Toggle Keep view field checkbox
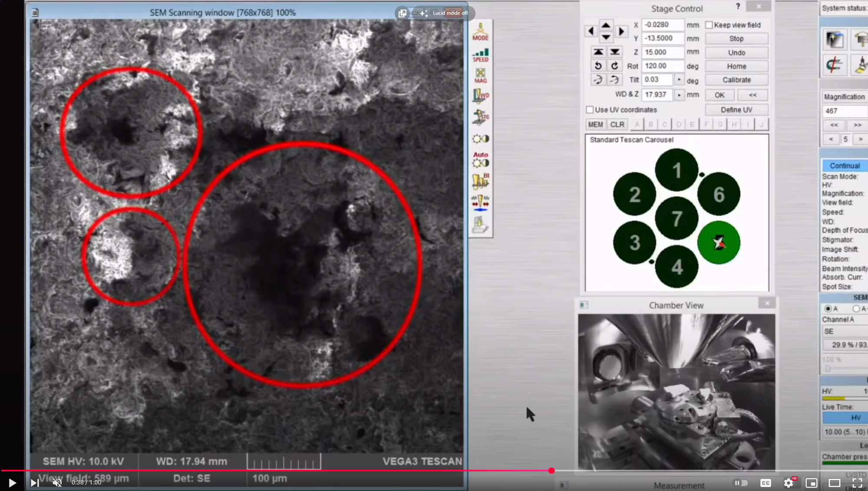Screen dimensions: 868x491 (709, 25)
